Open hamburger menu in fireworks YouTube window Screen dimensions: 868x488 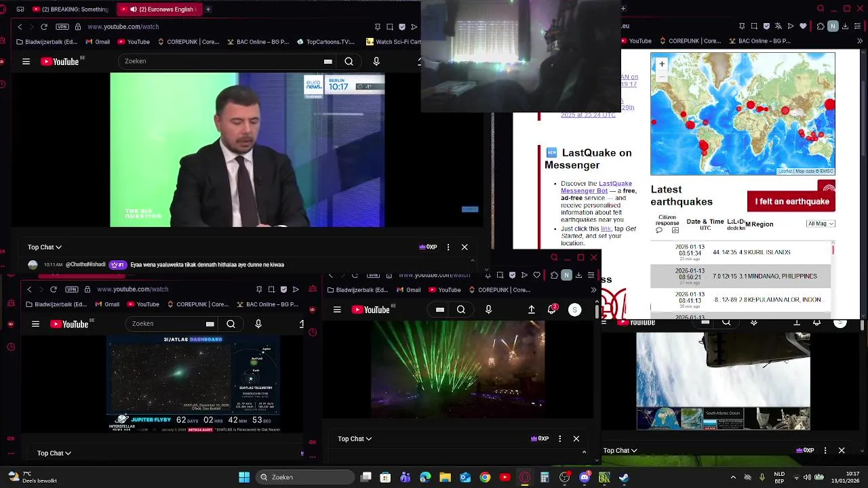337,310
